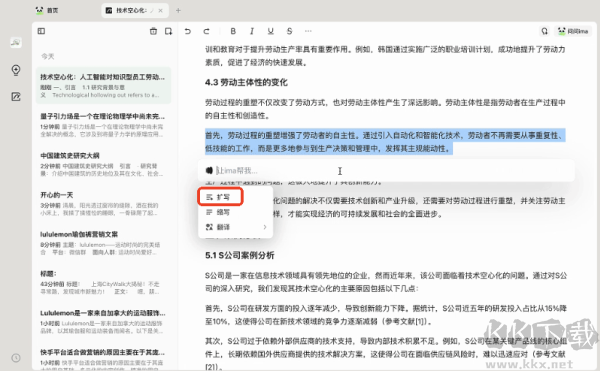600x371 pixels.
Task: Apply strikethrough formatting
Action: click(x=290, y=31)
